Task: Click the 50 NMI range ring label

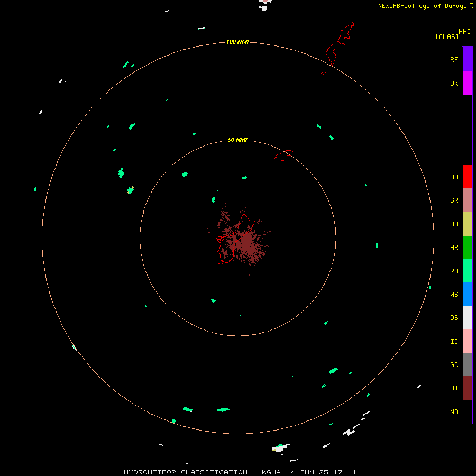Action: [237, 140]
